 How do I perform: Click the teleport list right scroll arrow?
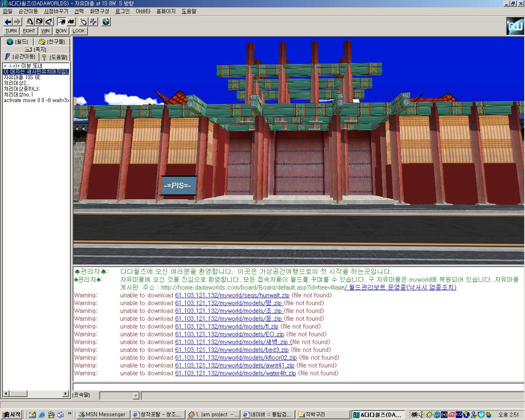pos(65,394)
